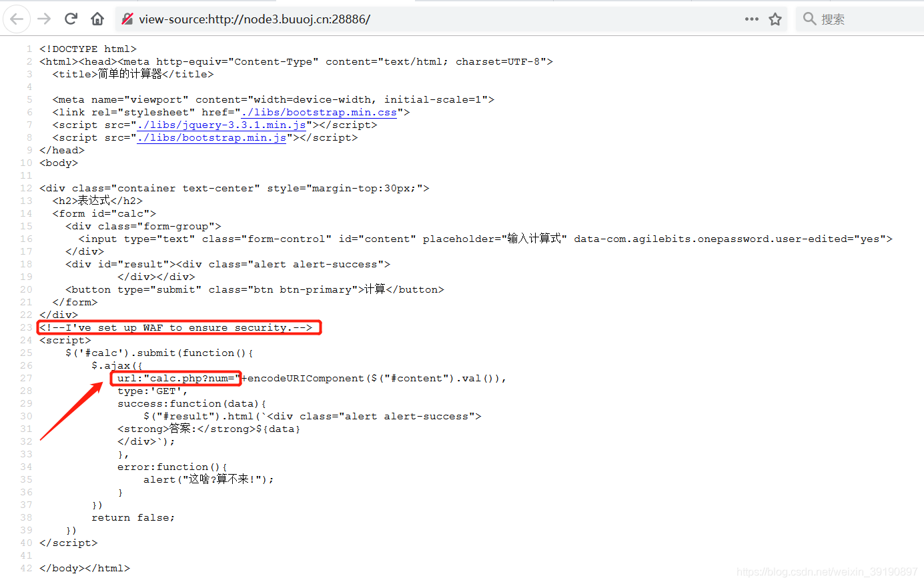Click the button 计算 source line
This screenshot has width=924, height=584.
click(254, 289)
